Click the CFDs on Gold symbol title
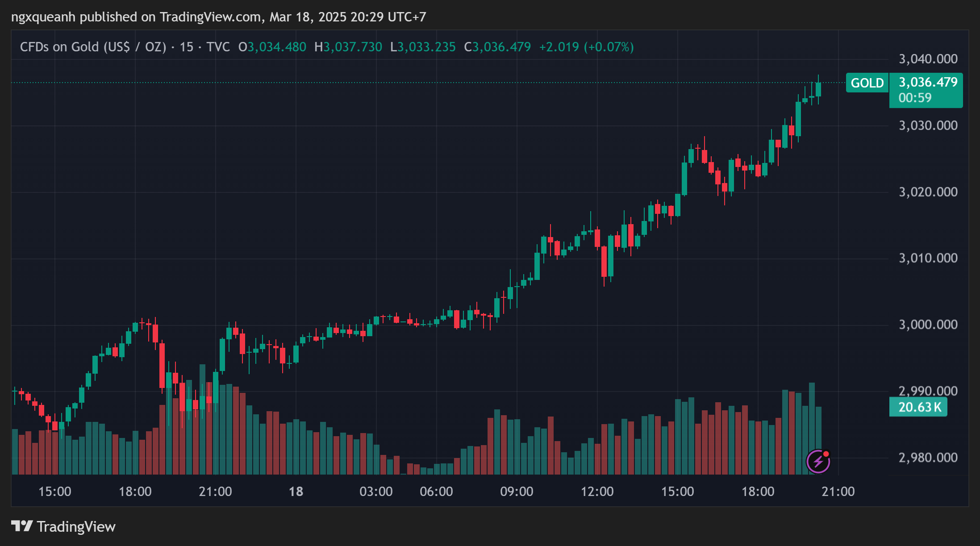The image size is (980, 546). pyautogui.click(x=93, y=47)
